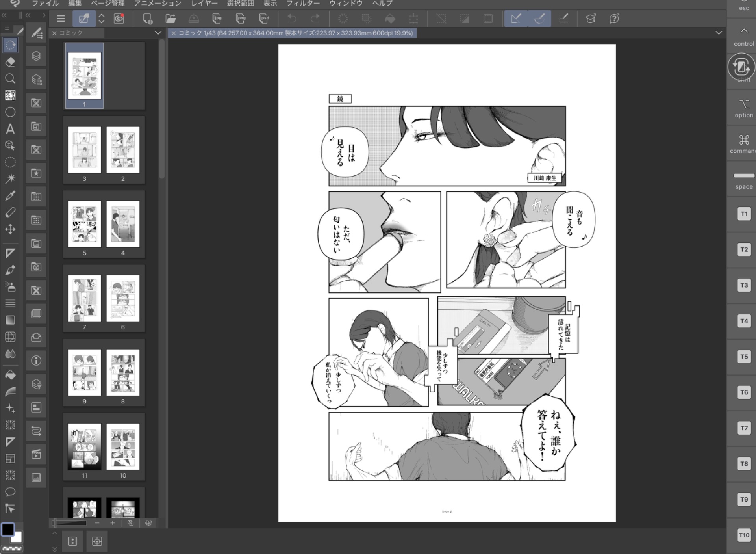Open Clip Studio launcher icon
756x554 pixels.
click(x=119, y=19)
